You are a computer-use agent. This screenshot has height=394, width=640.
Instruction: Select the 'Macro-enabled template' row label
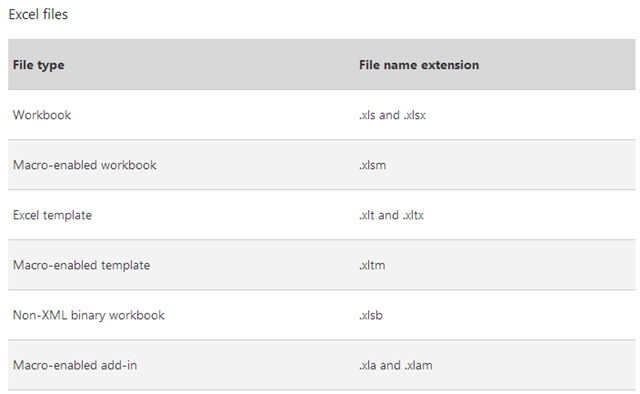tap(81, 265)
